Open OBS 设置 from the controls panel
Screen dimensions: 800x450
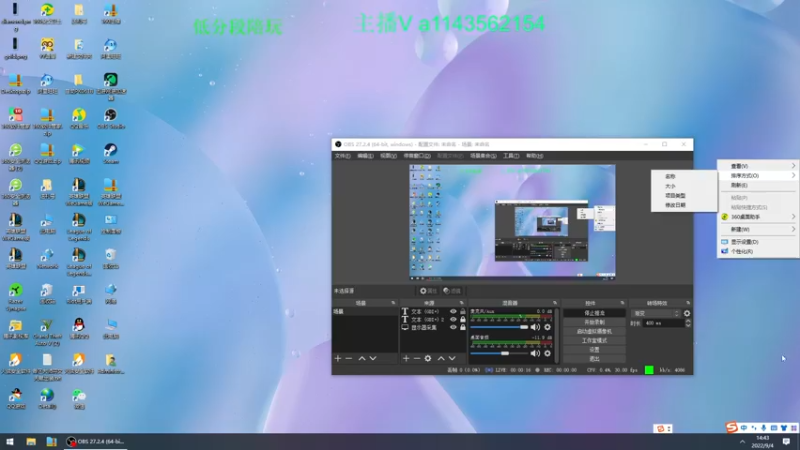(594, 349)
